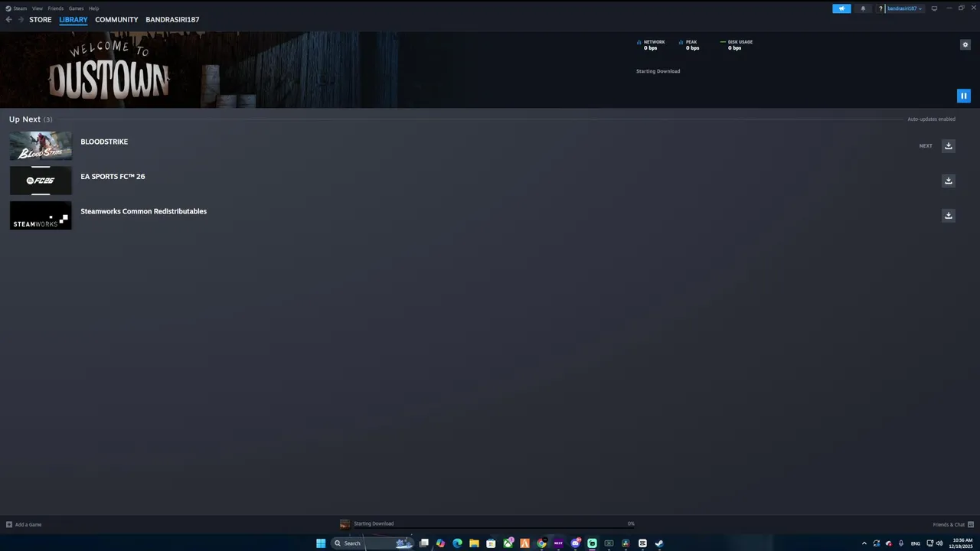This screenshot has height=551, width=980.
Task: Open Microsoft Edge from taskbar
Action: (457, 543)
